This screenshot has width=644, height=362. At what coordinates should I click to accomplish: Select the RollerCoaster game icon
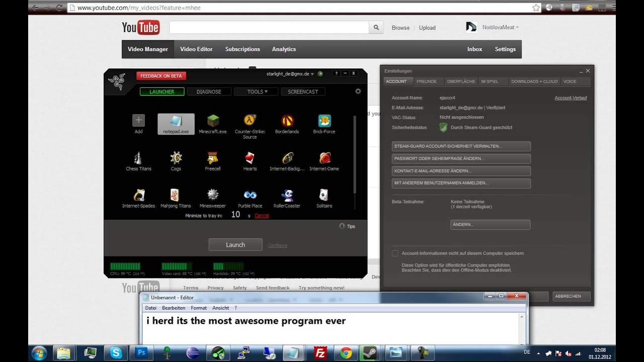[x=287, y=198]
